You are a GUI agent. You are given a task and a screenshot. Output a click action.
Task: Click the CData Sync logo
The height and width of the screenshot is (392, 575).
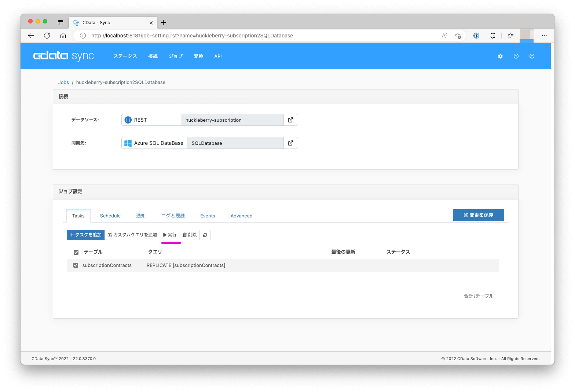click(64, 56)
